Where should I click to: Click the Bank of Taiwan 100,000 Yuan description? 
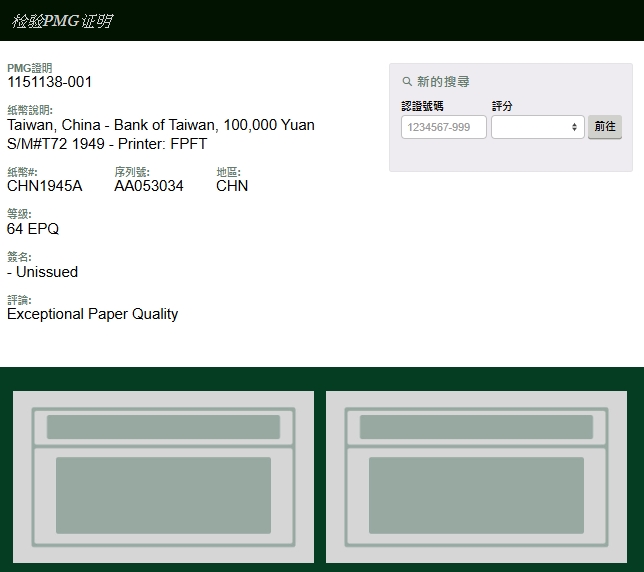(x=161, y=125)
